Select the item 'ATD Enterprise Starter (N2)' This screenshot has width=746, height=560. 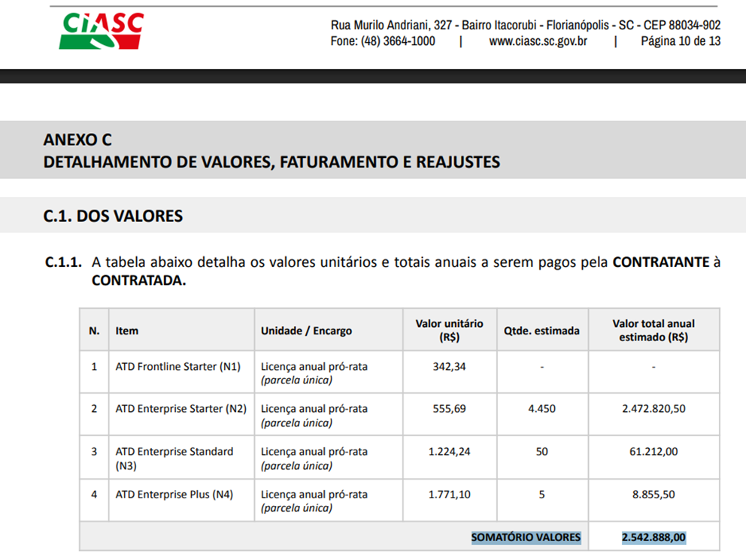click(x=180, y=409)
